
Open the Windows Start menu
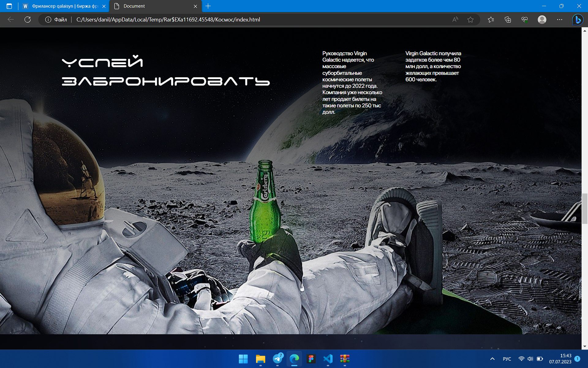pyautogui.click(x=243, y=359)
